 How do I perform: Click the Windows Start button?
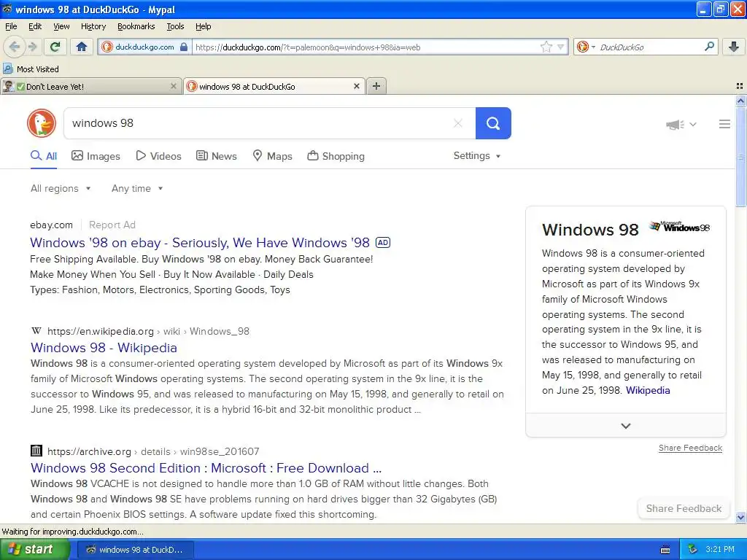point(34,549)
